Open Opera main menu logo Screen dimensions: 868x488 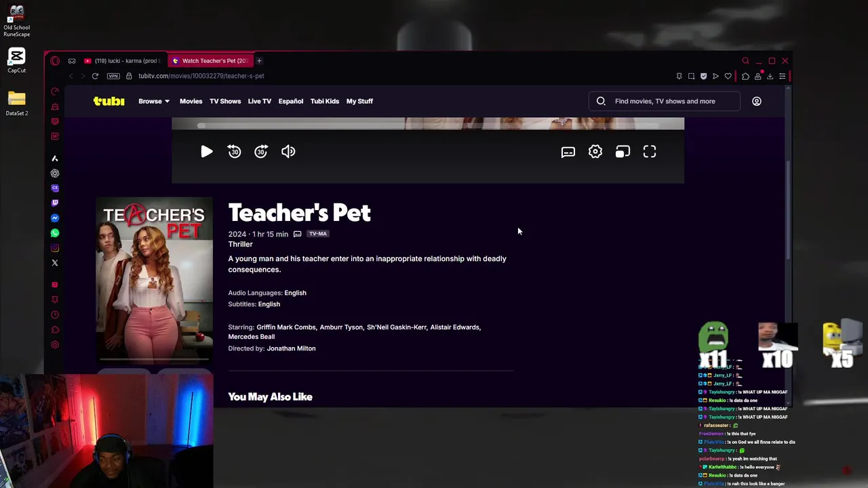tap(55, 61)
